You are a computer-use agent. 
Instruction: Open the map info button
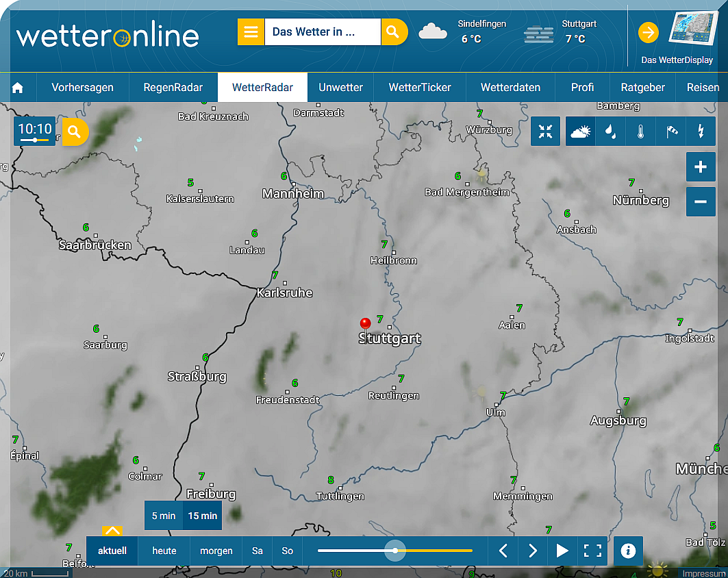click(628, 551)
